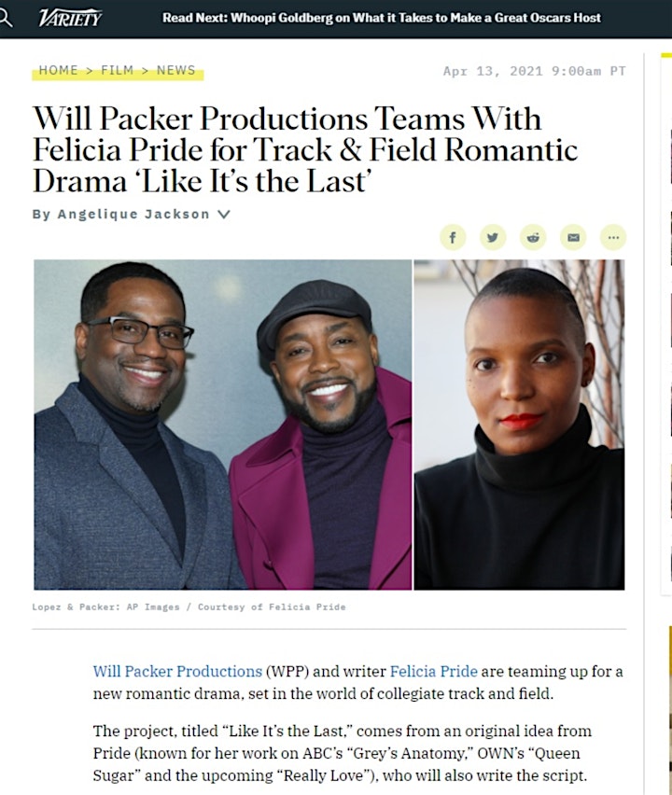Click the photo credit caption
Viewport: 672px width, 795px height.
tap(189, 607)
